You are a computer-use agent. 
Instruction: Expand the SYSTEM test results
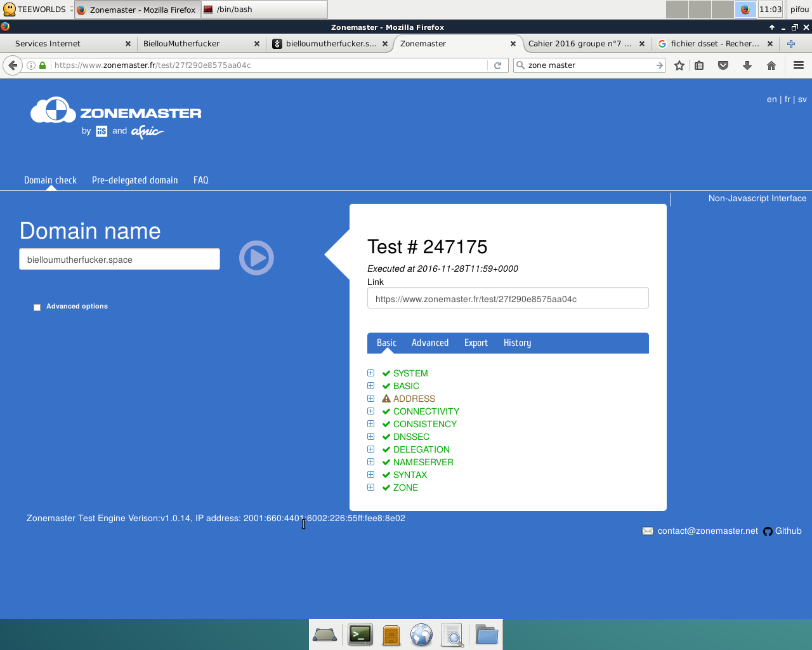371,373
